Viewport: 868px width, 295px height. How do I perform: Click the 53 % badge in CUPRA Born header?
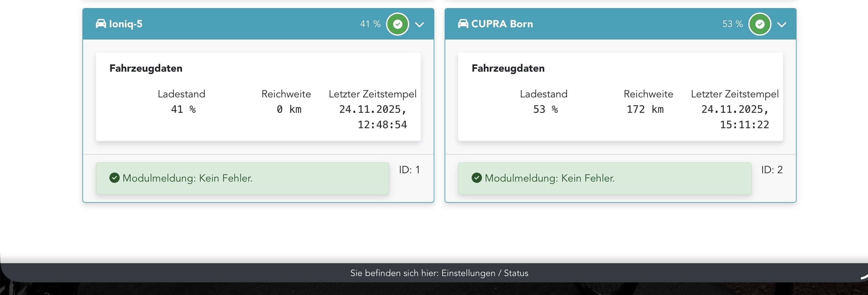tap(733, 24)
